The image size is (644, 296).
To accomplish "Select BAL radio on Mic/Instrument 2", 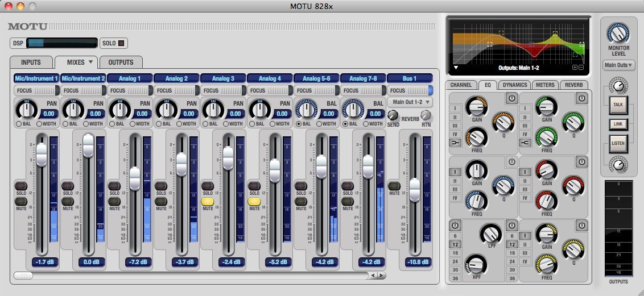I will click(x=65, y=123).
